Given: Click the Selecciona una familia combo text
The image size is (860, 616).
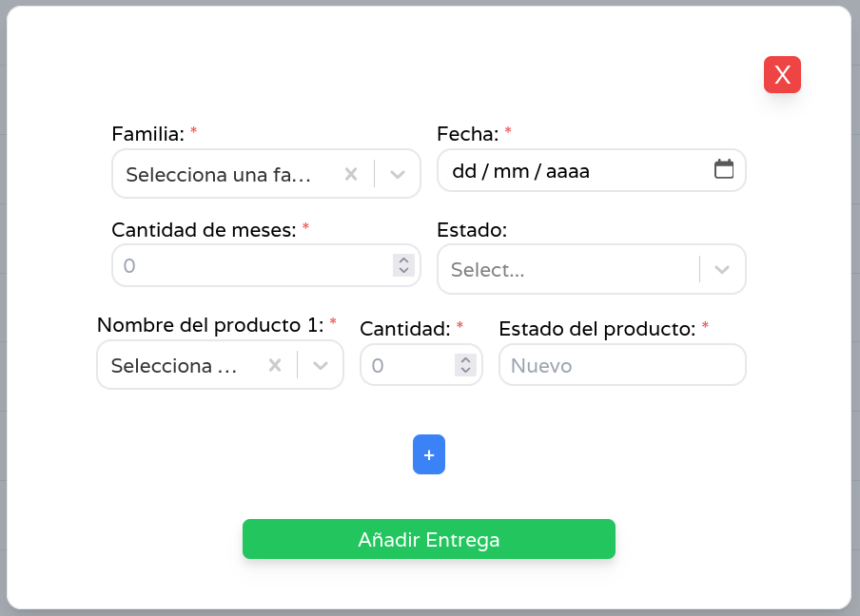Looking at the screenshot, I should [x=219, y=174].
